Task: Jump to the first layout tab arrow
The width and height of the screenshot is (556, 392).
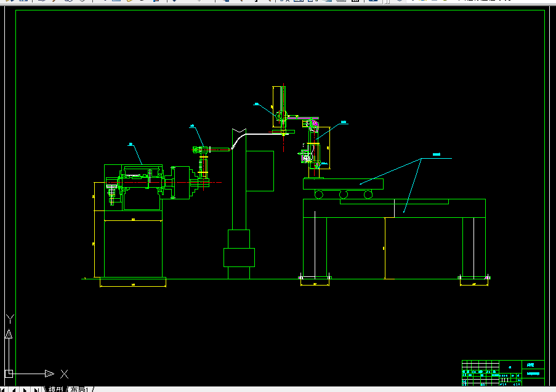Action: point(3,390)
